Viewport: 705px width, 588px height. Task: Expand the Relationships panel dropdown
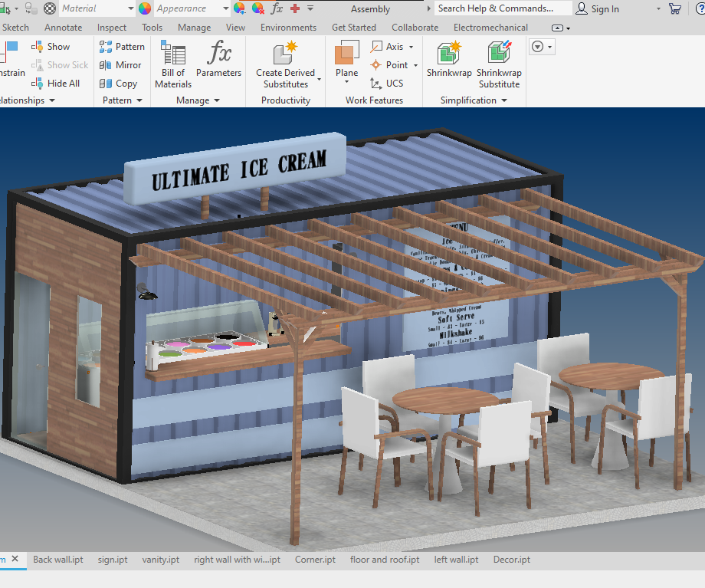(52, 100)
